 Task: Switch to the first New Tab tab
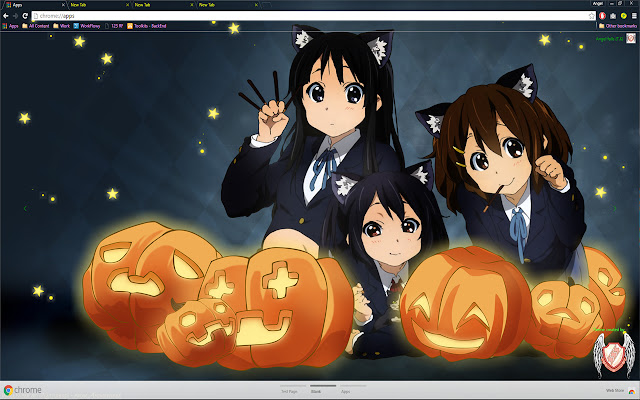(99, 5)
